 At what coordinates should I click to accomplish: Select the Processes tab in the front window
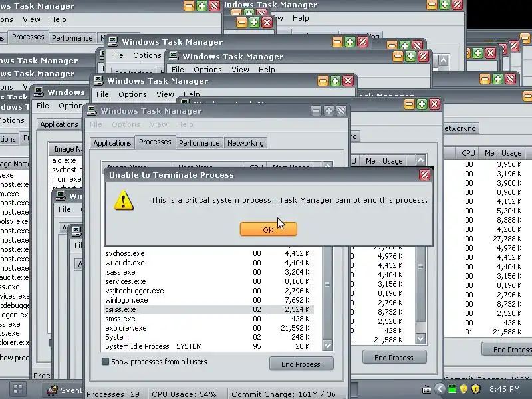(155, 142)
